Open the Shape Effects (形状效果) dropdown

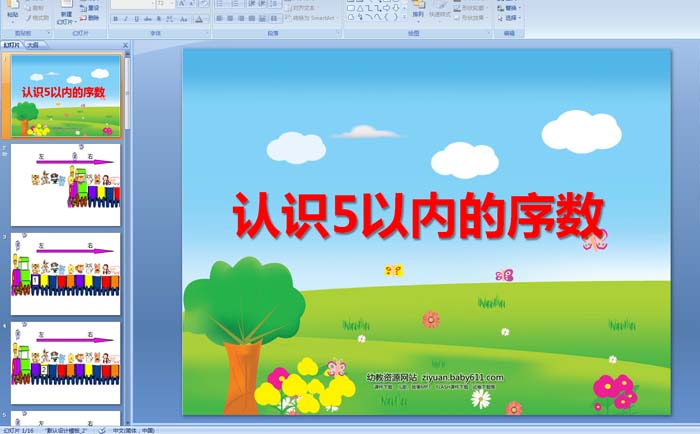(x=470, y=18)
